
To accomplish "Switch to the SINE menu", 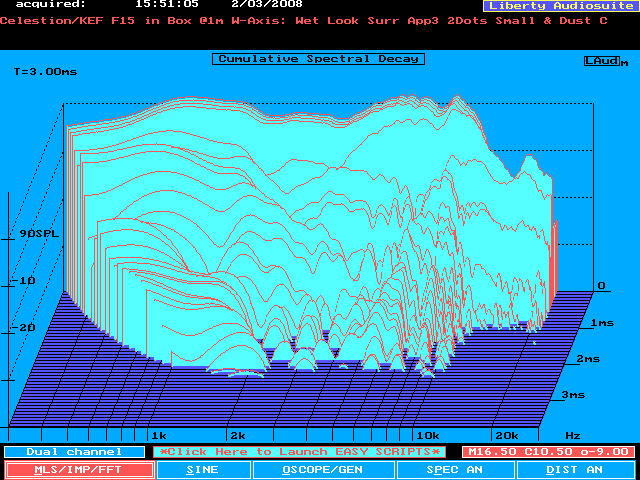I will pos(203,469).
